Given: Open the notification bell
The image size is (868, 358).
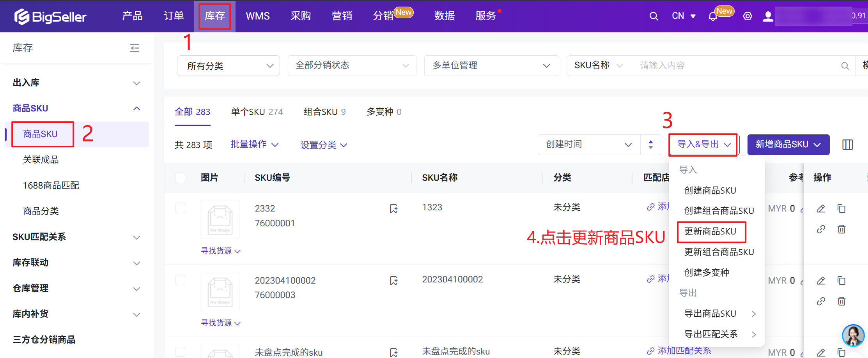Looking at the screenshot, I should tap(712, 16).
